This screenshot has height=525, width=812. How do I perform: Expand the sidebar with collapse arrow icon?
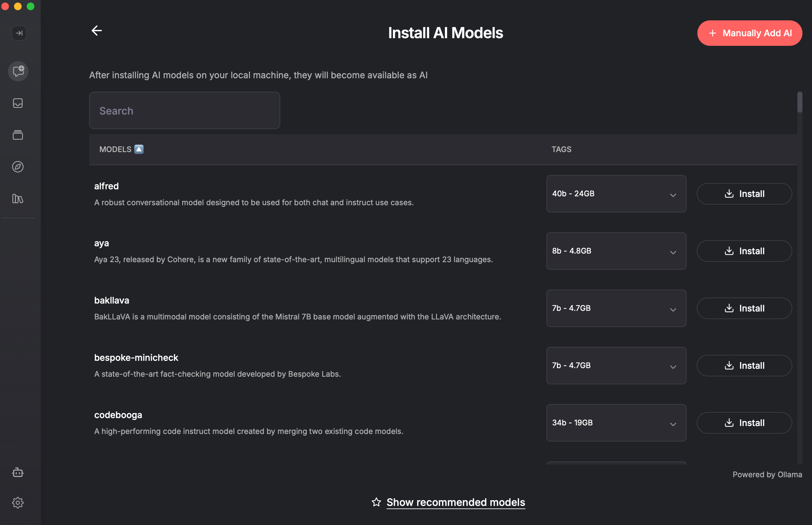click(19, 33)
